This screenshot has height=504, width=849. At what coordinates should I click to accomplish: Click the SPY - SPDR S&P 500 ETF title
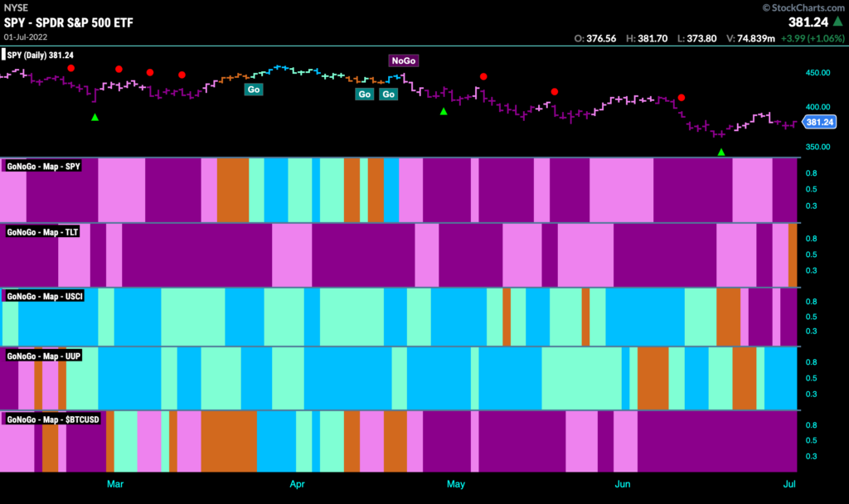[68, 22]
